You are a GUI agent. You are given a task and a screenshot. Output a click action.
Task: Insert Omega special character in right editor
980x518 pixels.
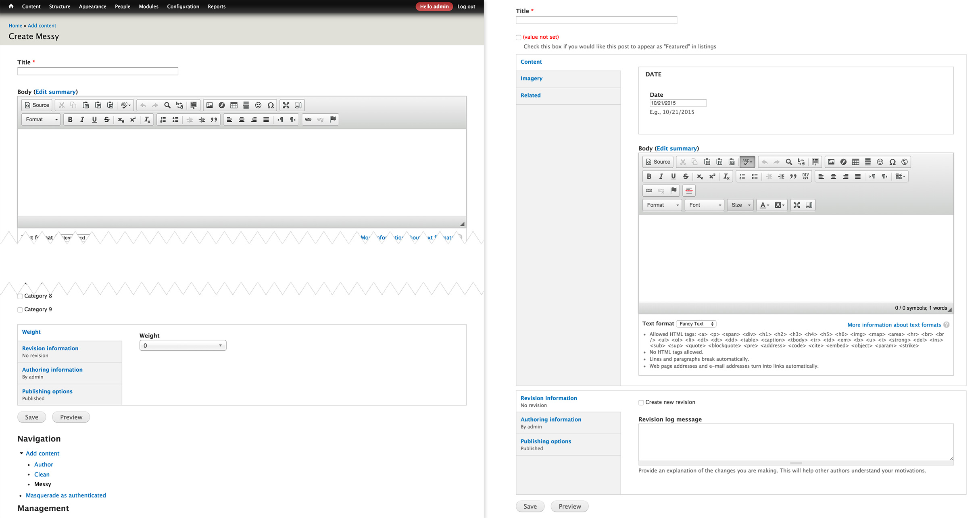coord(892,162)
